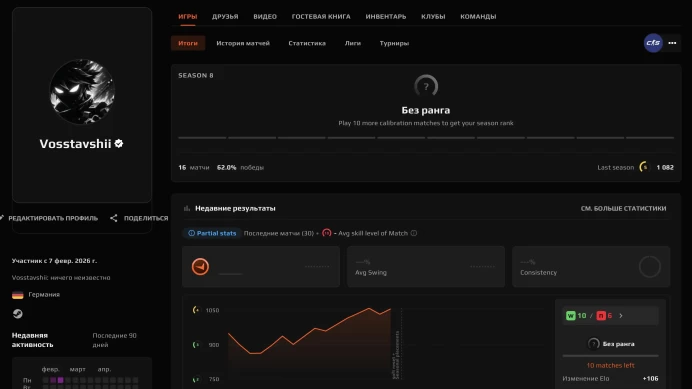Click the 900 Elo level icon on chart

click(x=196, y=344)
